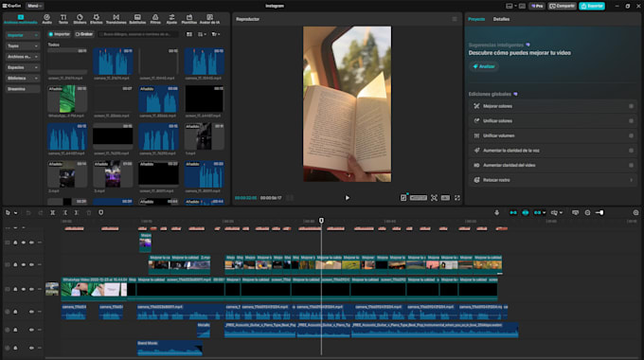Open the media filter dropdown
Image resolution: width=644 pixels, height=360 pixels.
coord(216,34)
